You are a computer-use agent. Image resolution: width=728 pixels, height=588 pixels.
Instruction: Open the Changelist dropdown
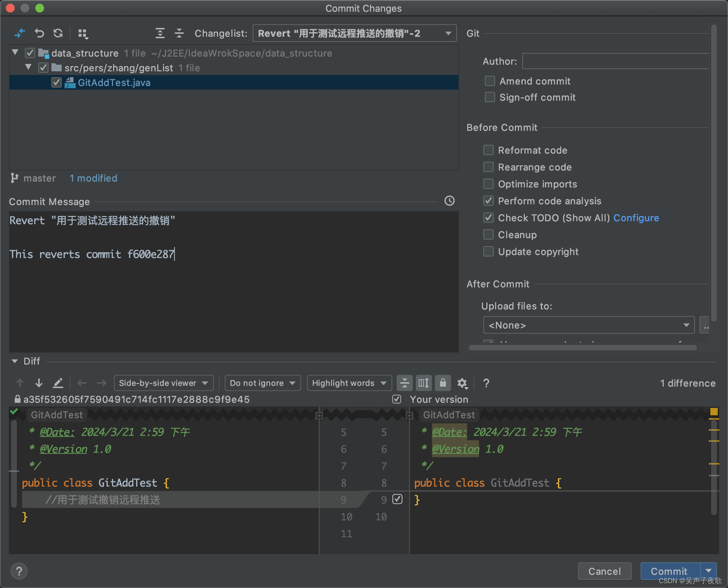354,33
